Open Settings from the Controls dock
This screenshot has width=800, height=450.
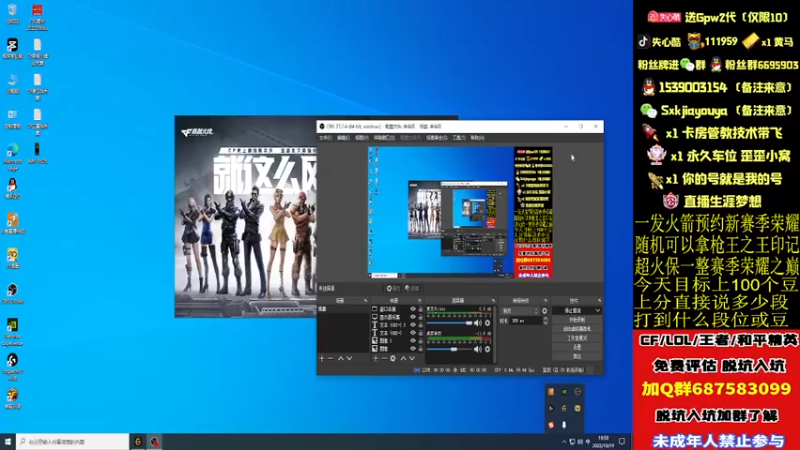coord(577,347)
